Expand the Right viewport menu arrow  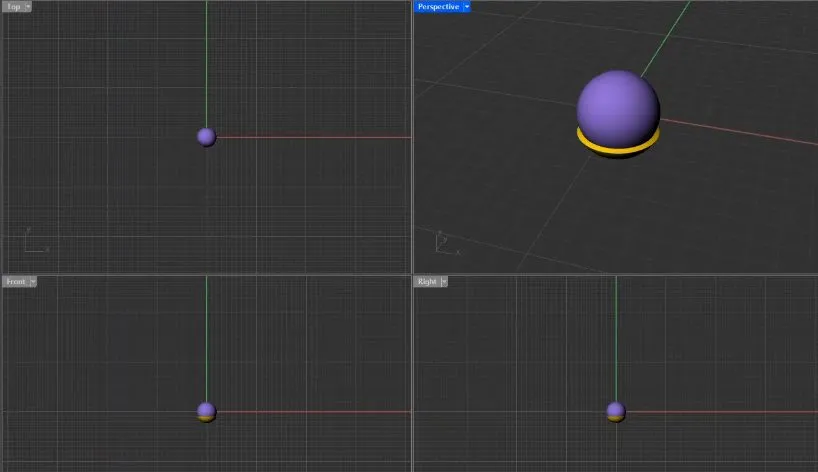coord(444,282)
